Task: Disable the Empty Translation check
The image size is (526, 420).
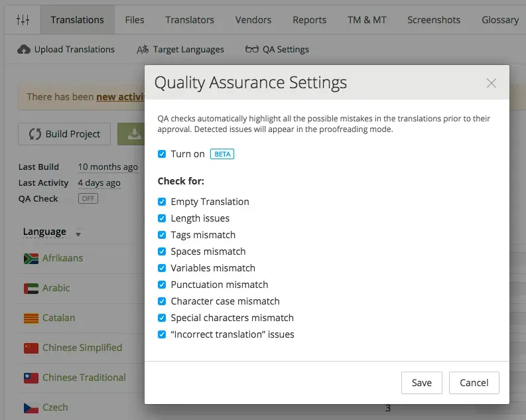Action: 162,202
